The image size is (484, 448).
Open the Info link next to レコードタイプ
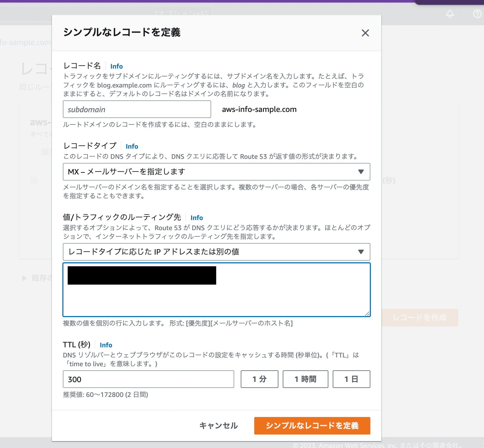click(x=132, y=146)
